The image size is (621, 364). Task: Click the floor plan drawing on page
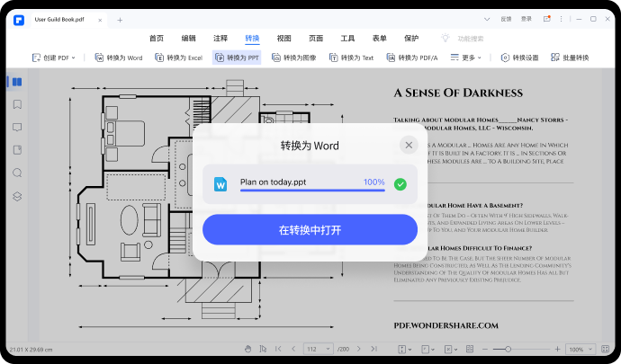[x=206, y=204]
